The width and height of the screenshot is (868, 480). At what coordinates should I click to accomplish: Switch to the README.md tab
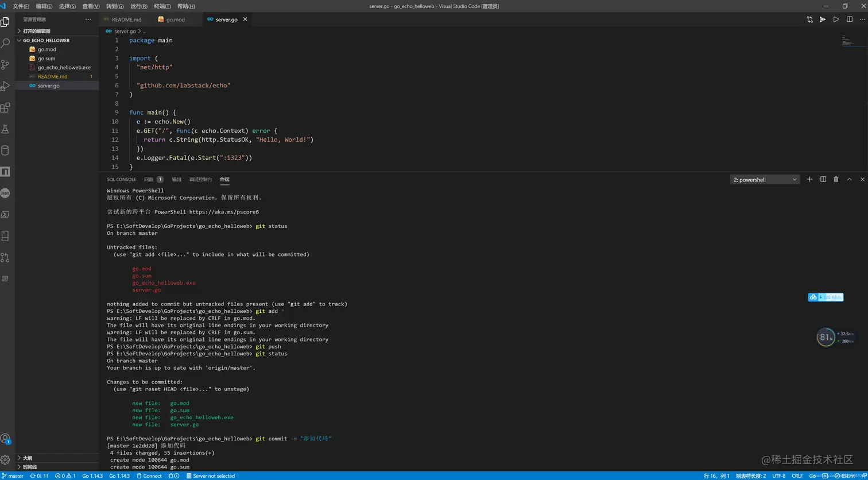[x=126, y=19]
